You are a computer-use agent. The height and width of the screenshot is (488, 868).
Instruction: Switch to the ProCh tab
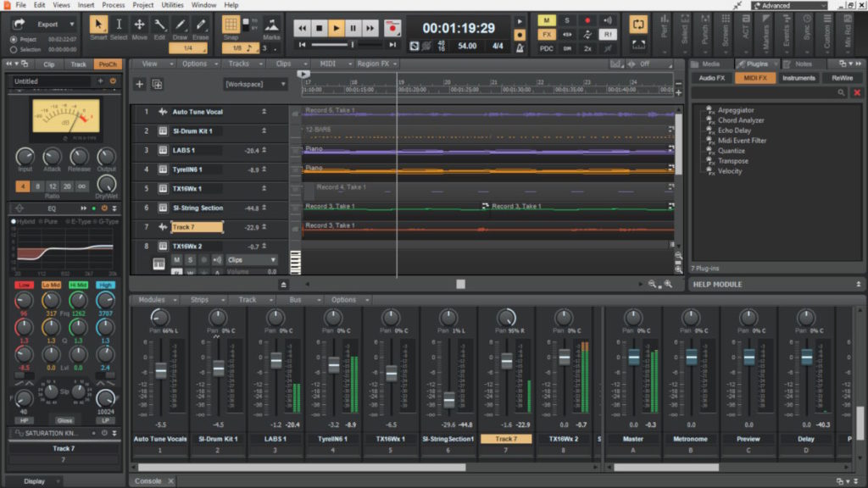(x=108, y=64)
